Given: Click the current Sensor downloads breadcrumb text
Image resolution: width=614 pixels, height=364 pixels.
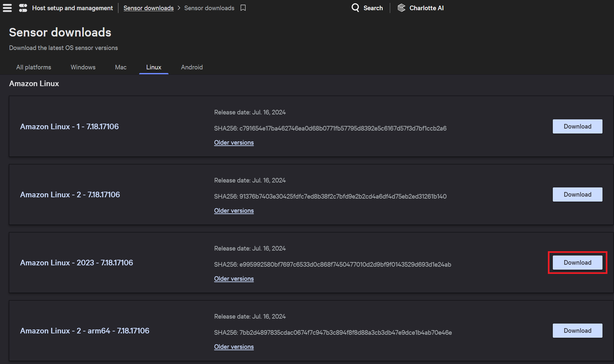Looking at the screenshot, I should 209,8.
